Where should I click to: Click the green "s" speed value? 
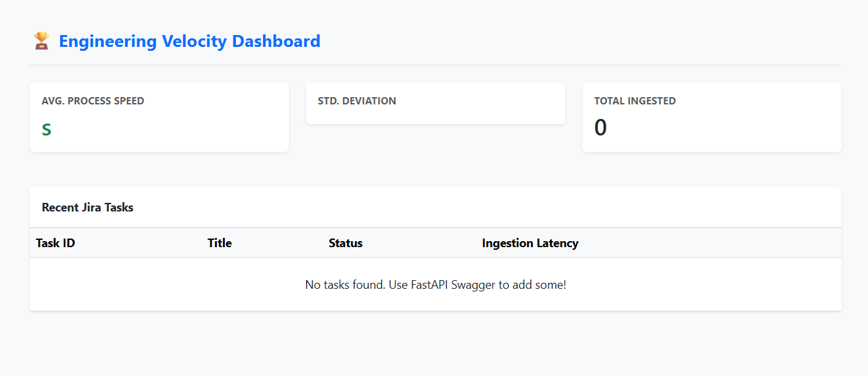[x=46, y=129]
